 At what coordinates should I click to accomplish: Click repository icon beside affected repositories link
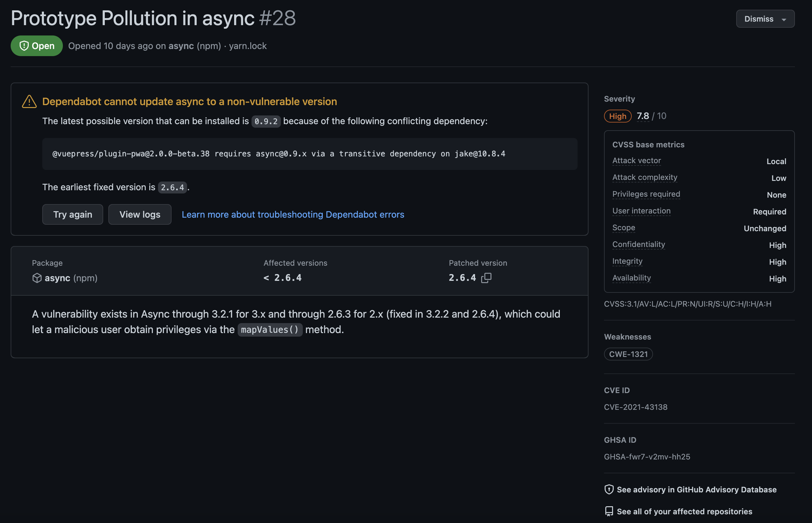pos(609,511)
